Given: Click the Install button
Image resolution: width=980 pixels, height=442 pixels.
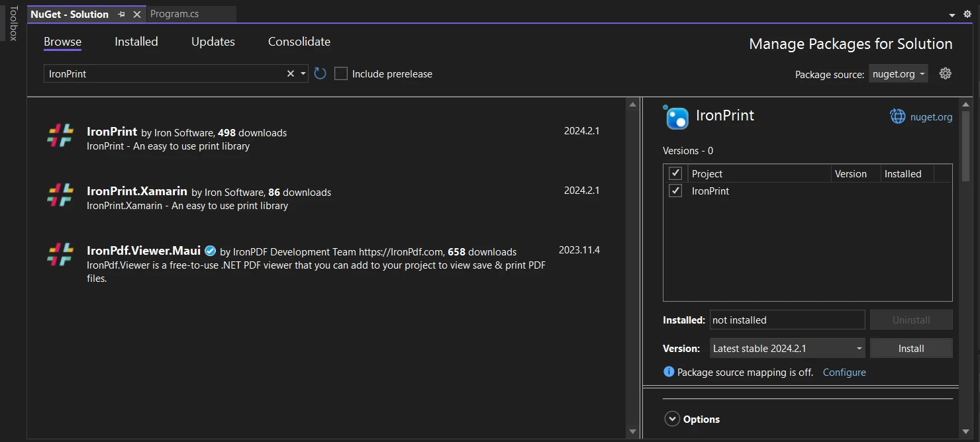Looking at the screenshot, I should coord(911,348).
